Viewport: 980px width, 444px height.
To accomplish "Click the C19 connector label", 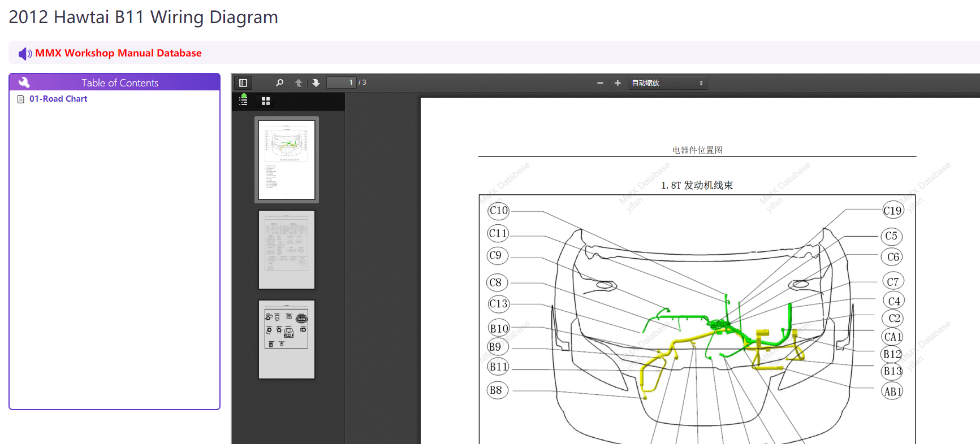I will point(892,211).
